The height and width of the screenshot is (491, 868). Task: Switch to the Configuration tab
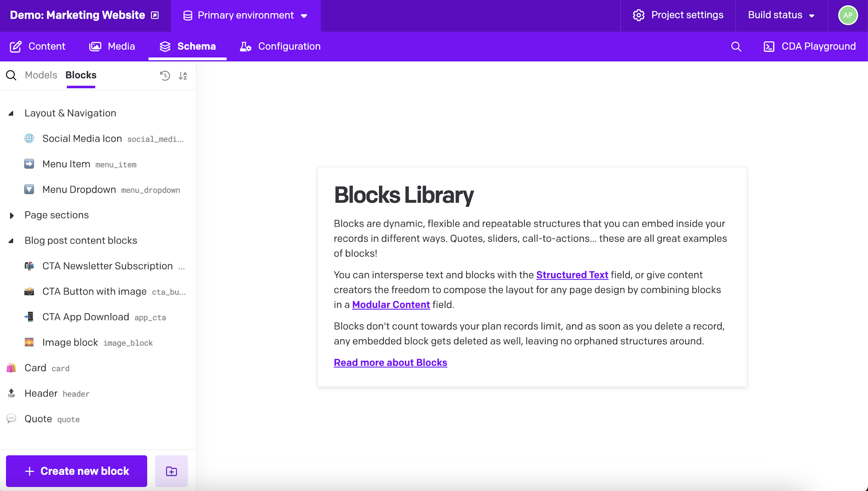point(280,46)
